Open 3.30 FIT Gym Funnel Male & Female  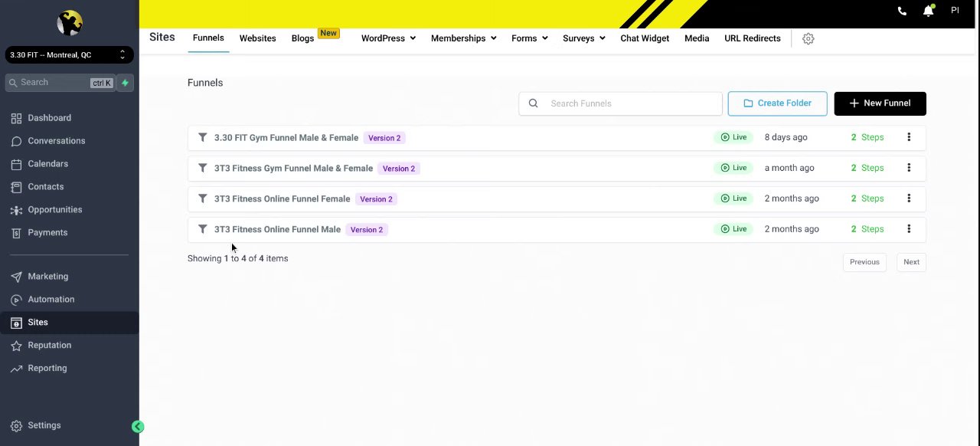pyautogui.click(x=286, y=138)
